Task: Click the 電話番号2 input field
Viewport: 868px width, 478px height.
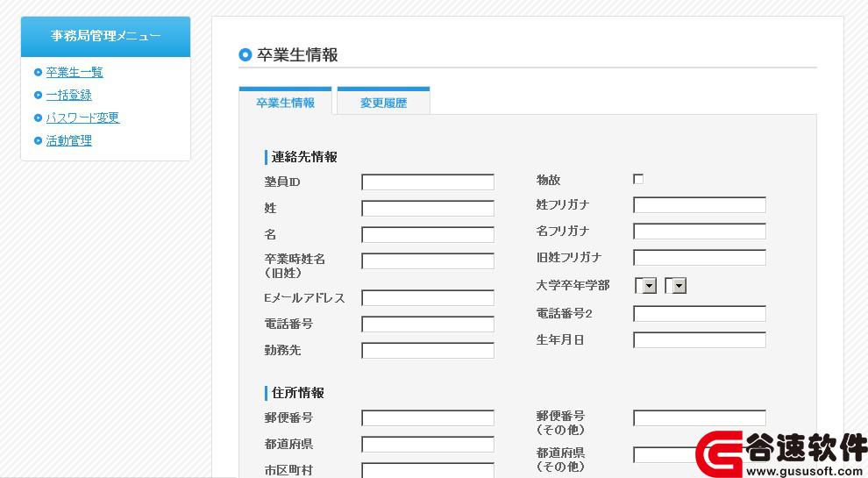Action: pos(699,313)
